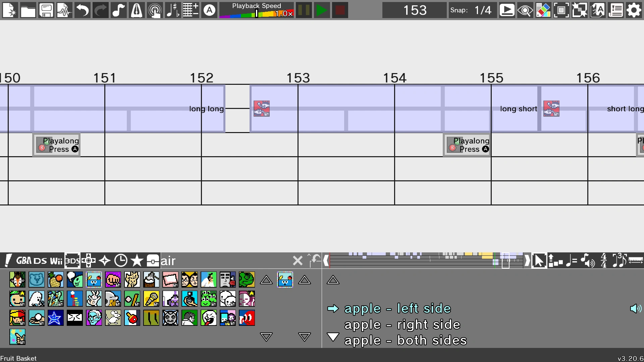
Task: Select the ruler measuring tool
Action: tap(636, 260)
